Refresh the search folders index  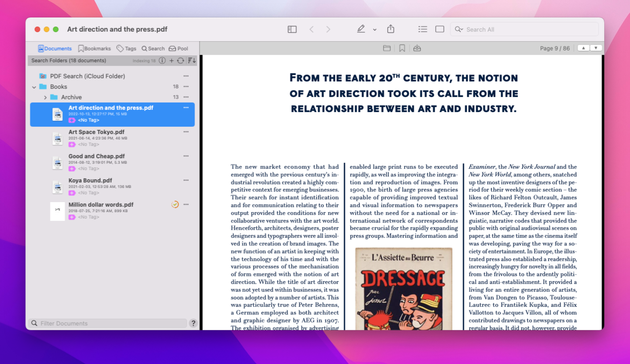[181, 61]
